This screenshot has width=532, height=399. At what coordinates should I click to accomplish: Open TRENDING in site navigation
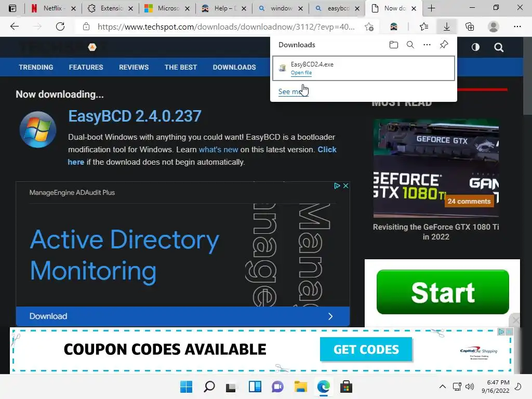[36, 67]
